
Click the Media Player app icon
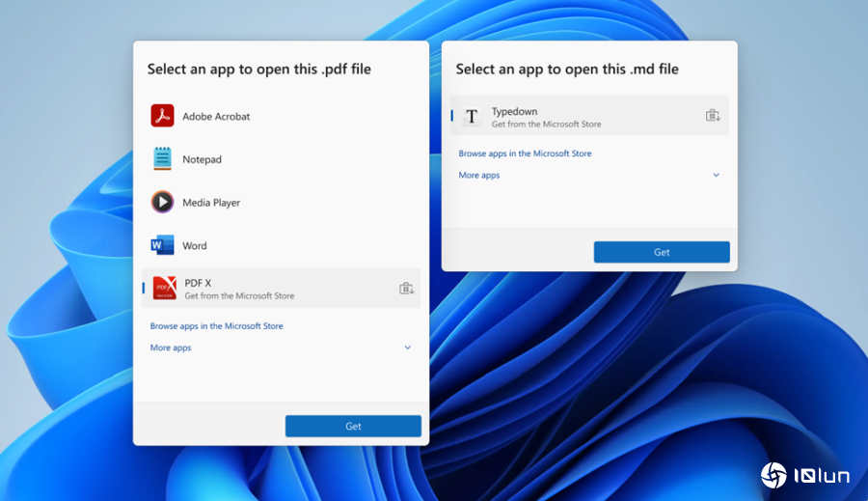162,202
